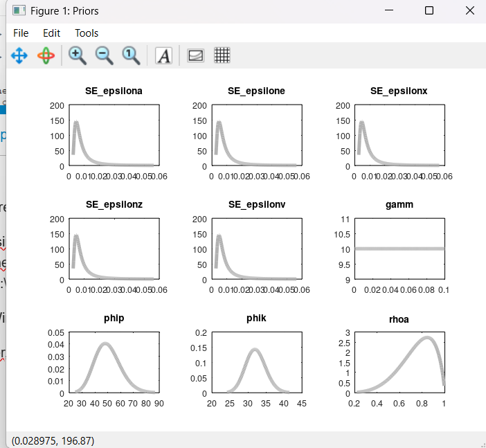Screen dimensions: 486x448
Task: Enable Zoom Out mode
Action: tap(104, 55)
